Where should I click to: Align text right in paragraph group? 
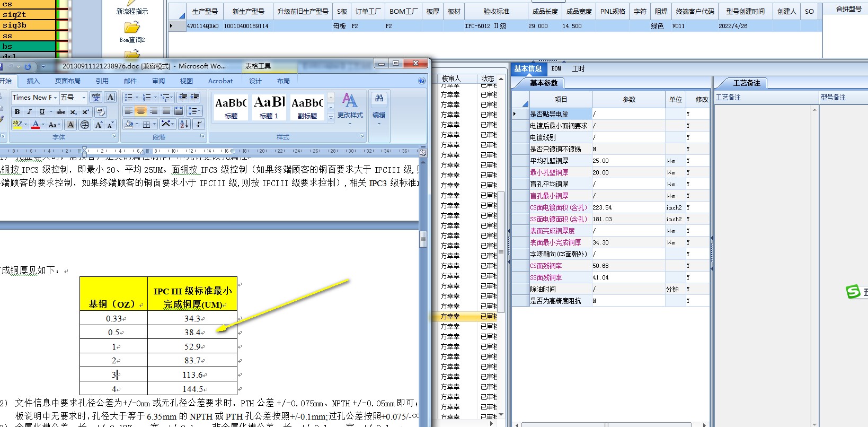pos(153,111)
